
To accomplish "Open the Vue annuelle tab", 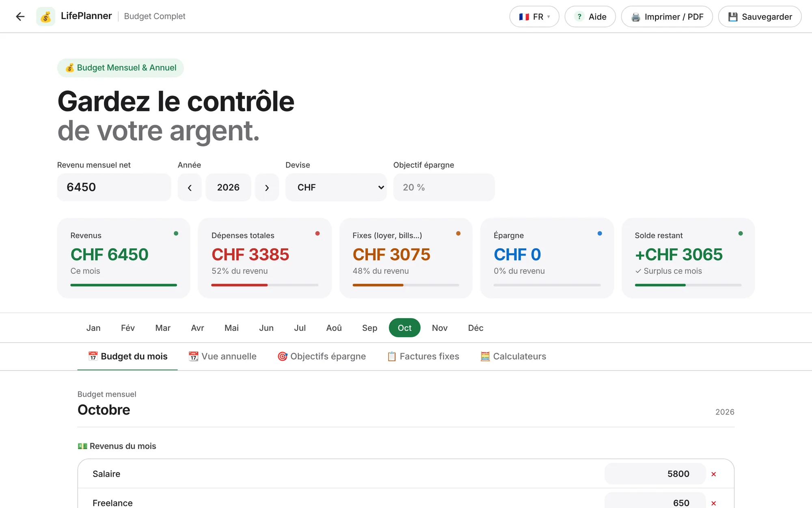I will pyautogui.click(x=222, y=356).
